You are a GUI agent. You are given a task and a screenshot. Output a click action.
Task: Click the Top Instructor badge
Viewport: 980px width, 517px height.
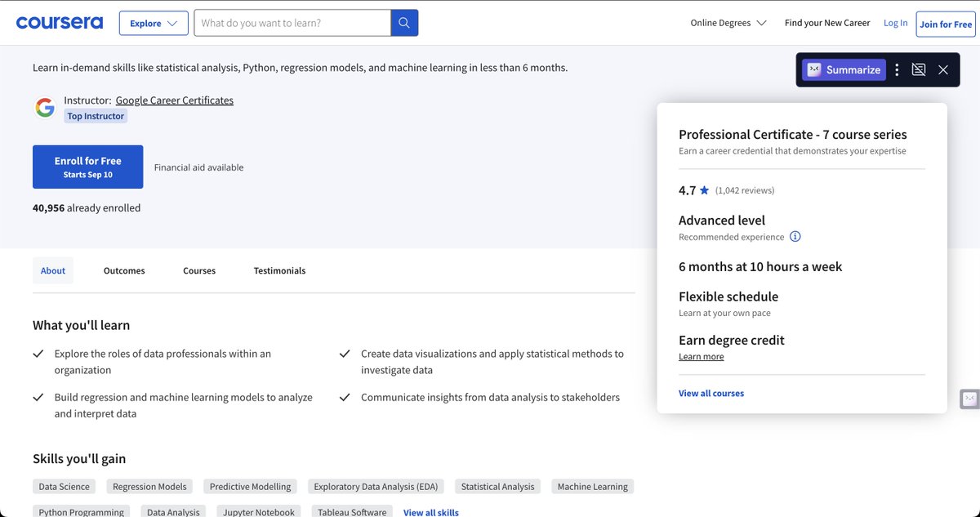pos(96,116)
